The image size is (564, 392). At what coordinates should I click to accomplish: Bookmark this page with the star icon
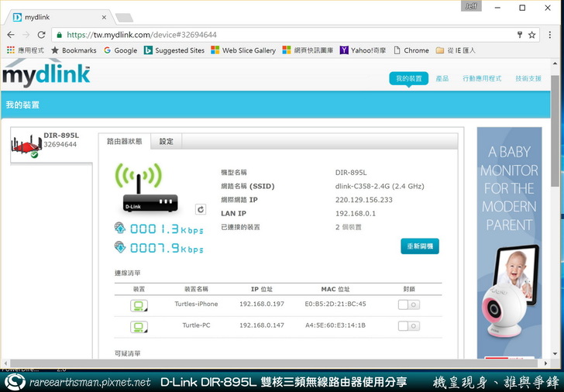coord(531,35)
